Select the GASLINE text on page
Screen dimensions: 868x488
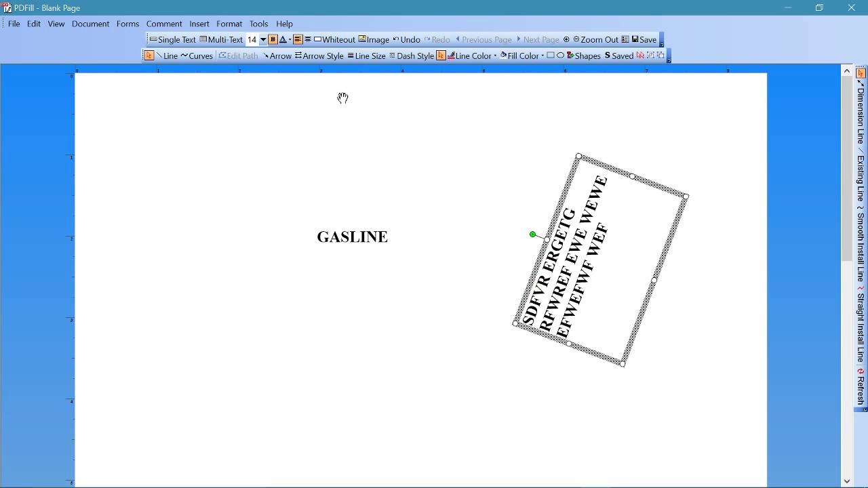352,237
